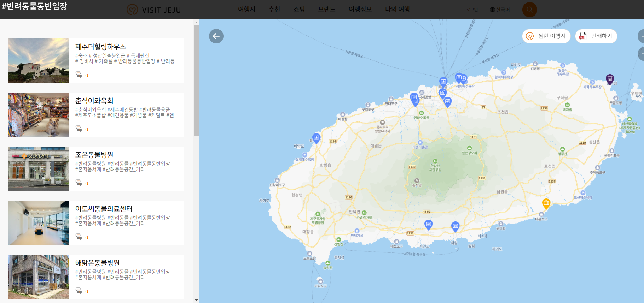Image resolution: width=644 pixels, height=303 pixels.
Task: Open the 한국어 language dropdown
Action: [500, 10]
